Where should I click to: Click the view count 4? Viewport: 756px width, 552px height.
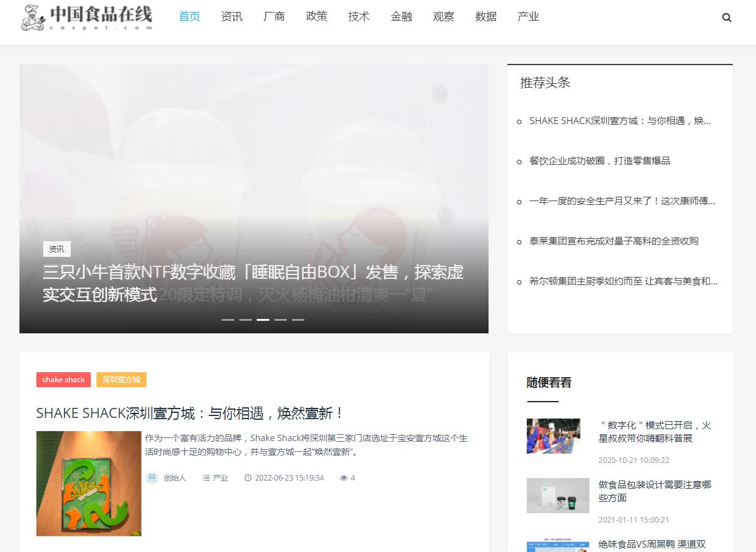tap(353, 478)
